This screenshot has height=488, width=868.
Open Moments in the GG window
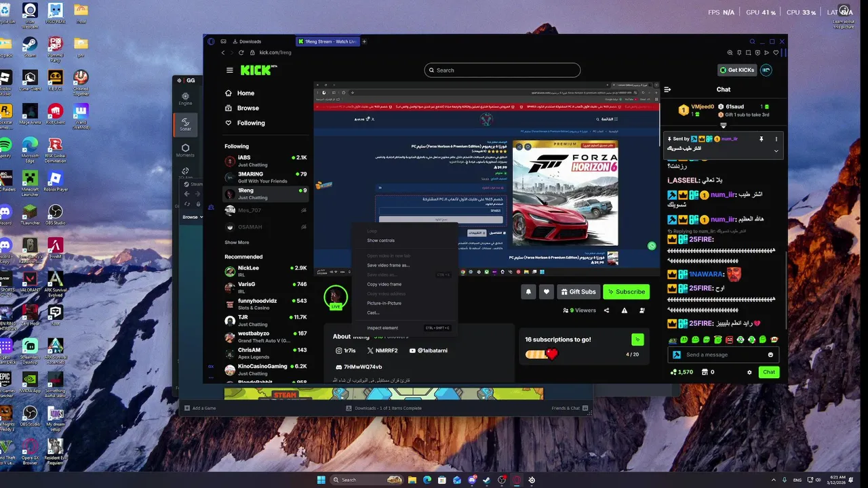point(185,150)
